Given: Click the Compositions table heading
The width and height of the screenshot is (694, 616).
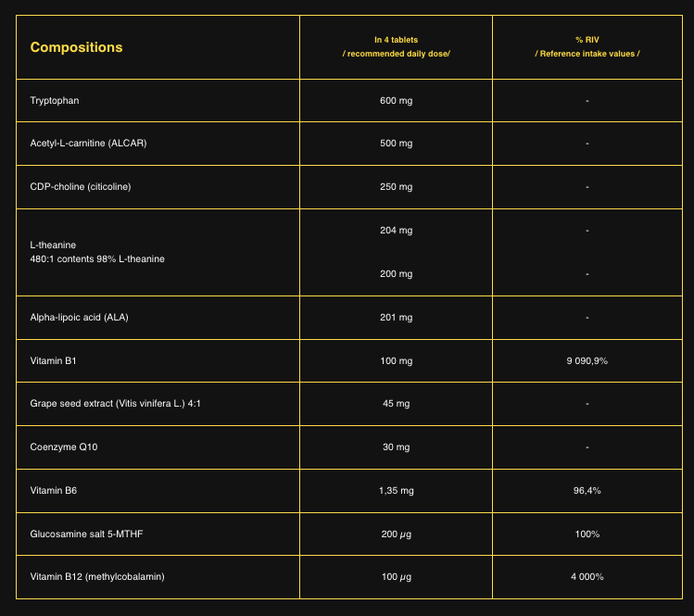Looking at the screenshot, I should [76, 47].
